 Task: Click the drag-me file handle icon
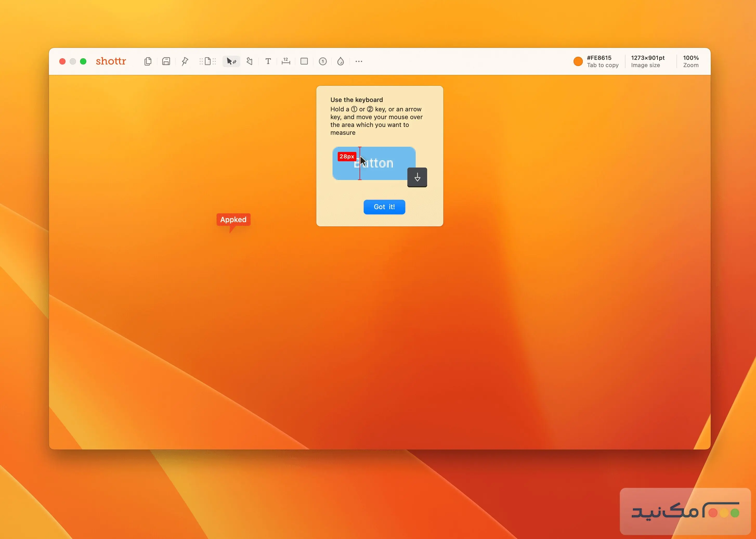tap(208, 61)
